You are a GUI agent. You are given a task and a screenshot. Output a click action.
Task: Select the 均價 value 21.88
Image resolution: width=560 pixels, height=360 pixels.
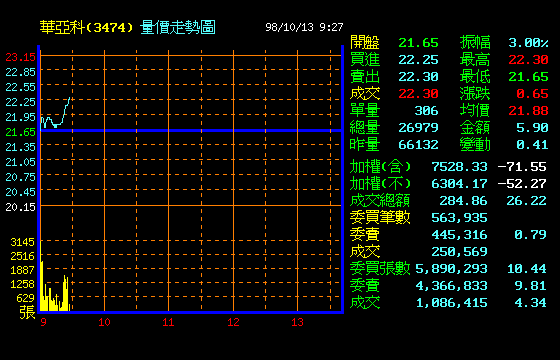(x=529, y=111)
